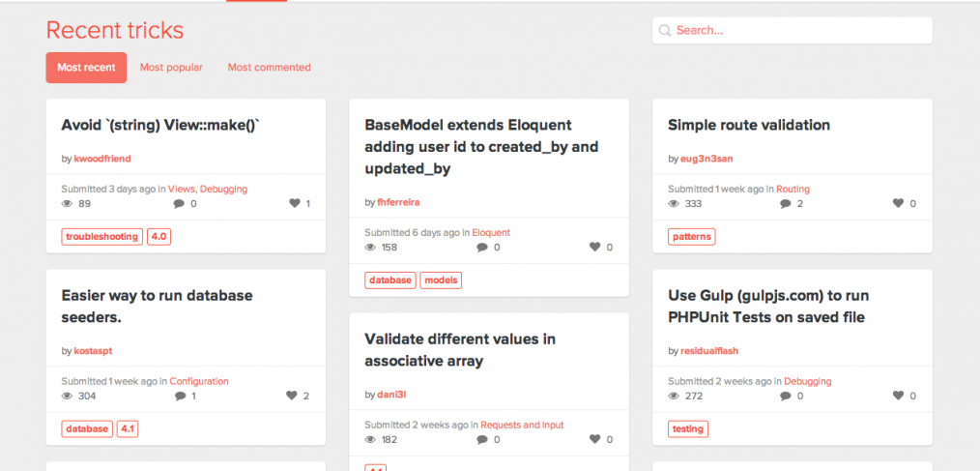
Task: Click comment bubble on Gulp PHPUnit card
Action: [786, 396]
